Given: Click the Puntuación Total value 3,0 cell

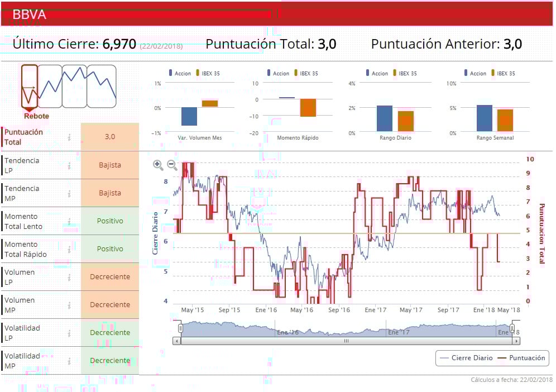Looking at the screenshot, I should pos(110,137).
